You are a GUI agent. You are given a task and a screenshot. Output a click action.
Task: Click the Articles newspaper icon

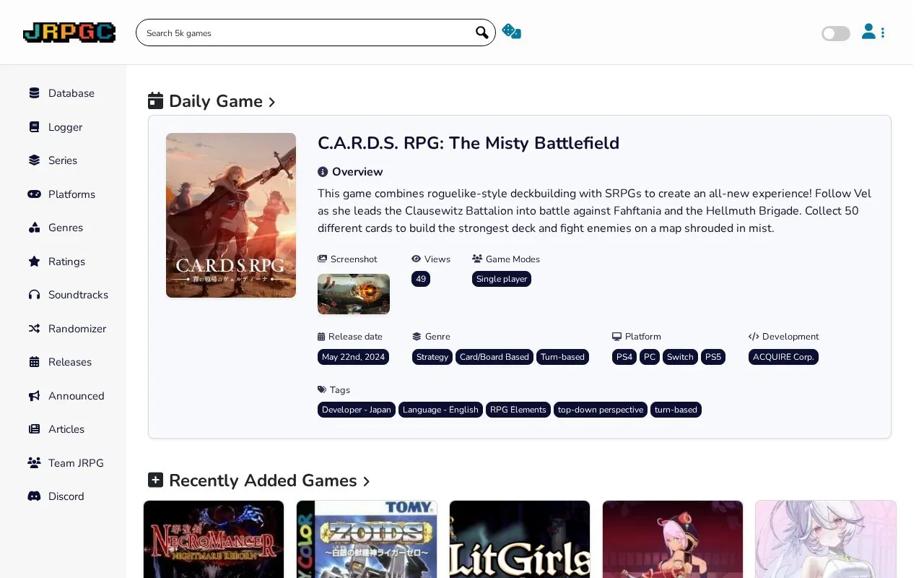pos(34,429)
